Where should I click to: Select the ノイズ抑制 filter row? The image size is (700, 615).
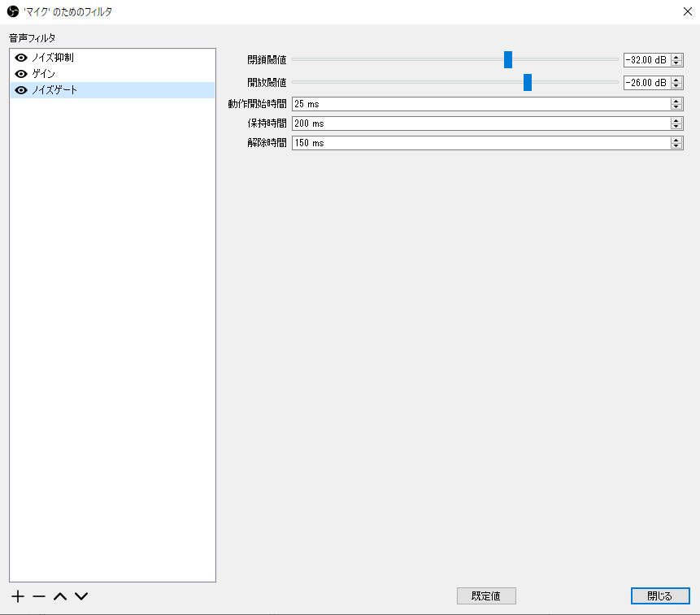pyautogui.click(x=112, y=58)
